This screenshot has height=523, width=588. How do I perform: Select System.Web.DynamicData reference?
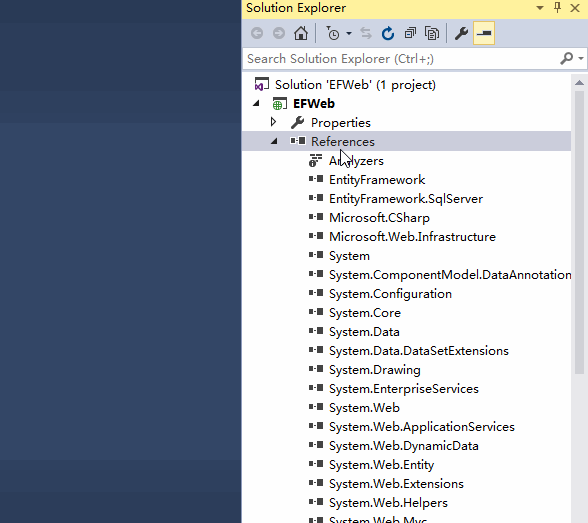pos(404,446)
